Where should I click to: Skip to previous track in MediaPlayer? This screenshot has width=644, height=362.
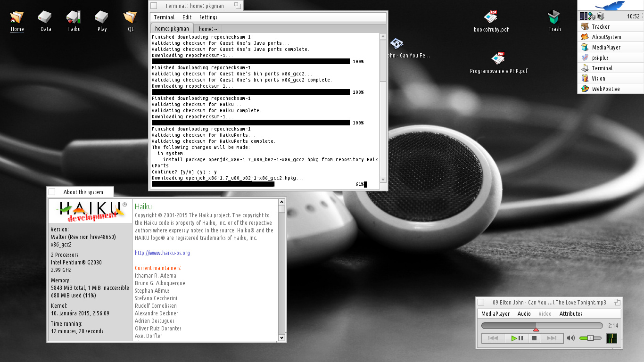[x=493, y=338]
